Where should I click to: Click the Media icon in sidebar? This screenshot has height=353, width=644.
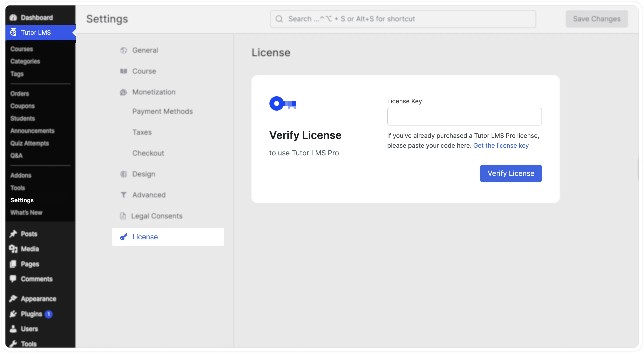[x=13, y=249]
